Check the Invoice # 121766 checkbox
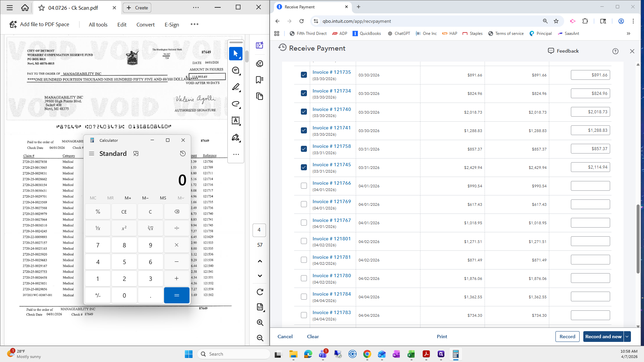This screenshot has height=362, width=644. click(304, 186)
